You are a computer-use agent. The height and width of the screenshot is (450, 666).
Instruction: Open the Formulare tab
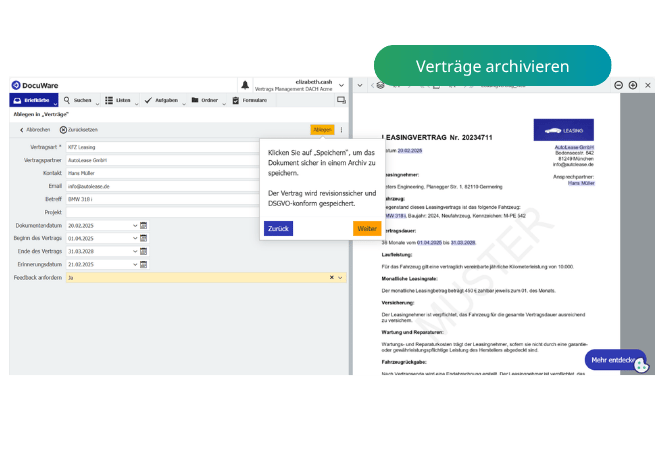tap(250, 100)
